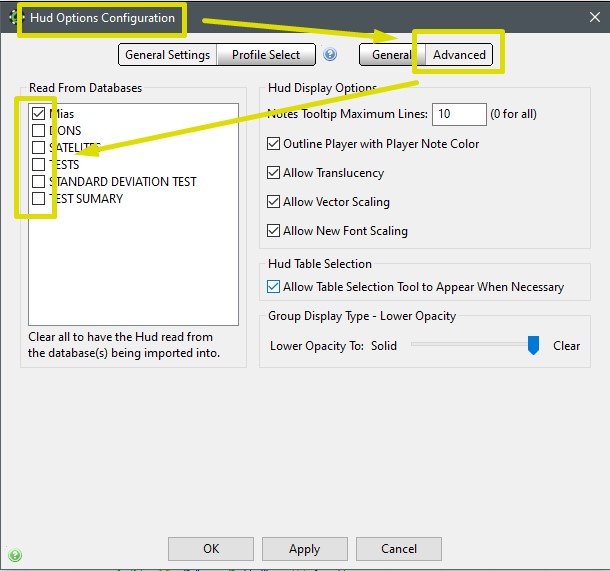Screen dimensions: 610x571
Task: Click the Lower Opacity slider handle
Action: (x=533, y=345)
